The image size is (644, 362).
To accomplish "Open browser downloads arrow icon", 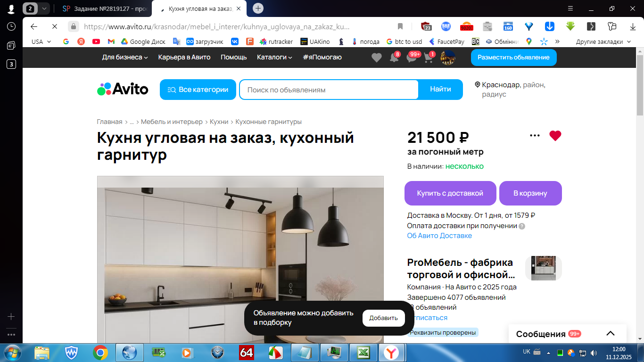I will tap(633, 26).
